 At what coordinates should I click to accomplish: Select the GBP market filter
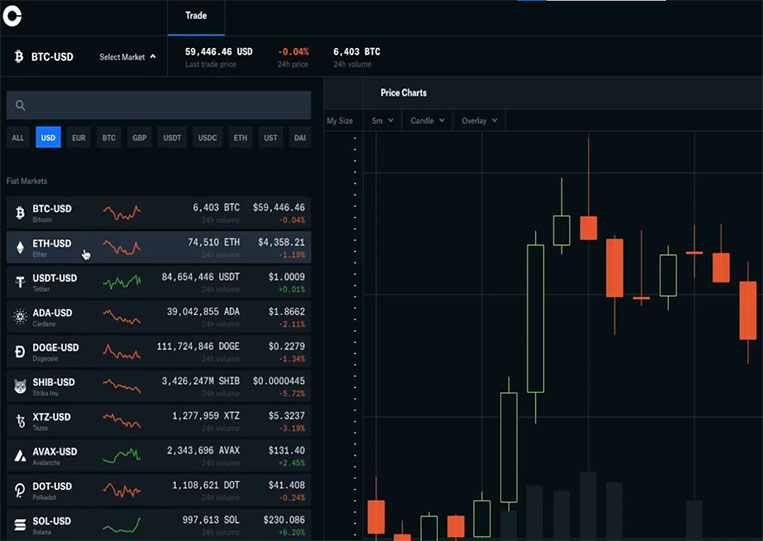click(140, 138)
